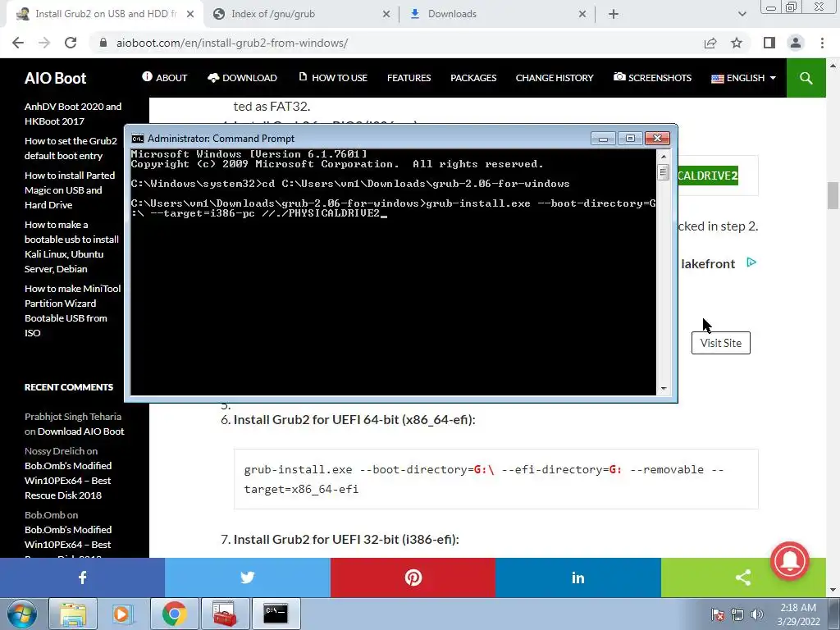
Task: Expand the ENGLISH language dropdown
Action: 743,78
